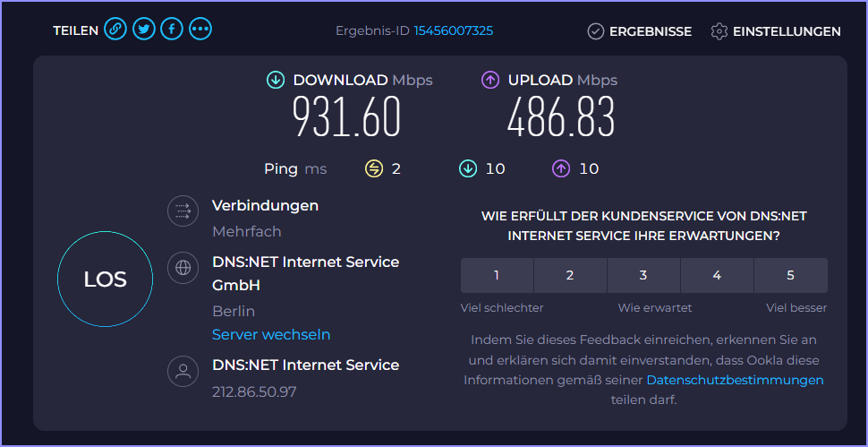Copy the result link via share icon
This screenshot has width=868, height=447.
coord(115,29)
